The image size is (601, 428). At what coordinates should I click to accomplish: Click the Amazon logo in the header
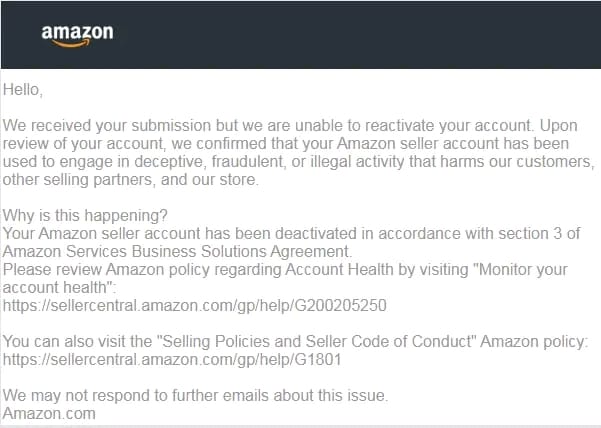pos(77,36)
